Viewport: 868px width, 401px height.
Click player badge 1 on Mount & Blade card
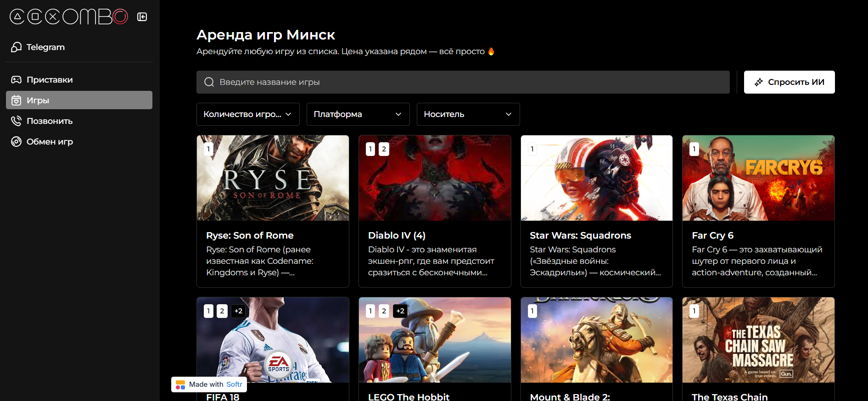coord(532,311)
